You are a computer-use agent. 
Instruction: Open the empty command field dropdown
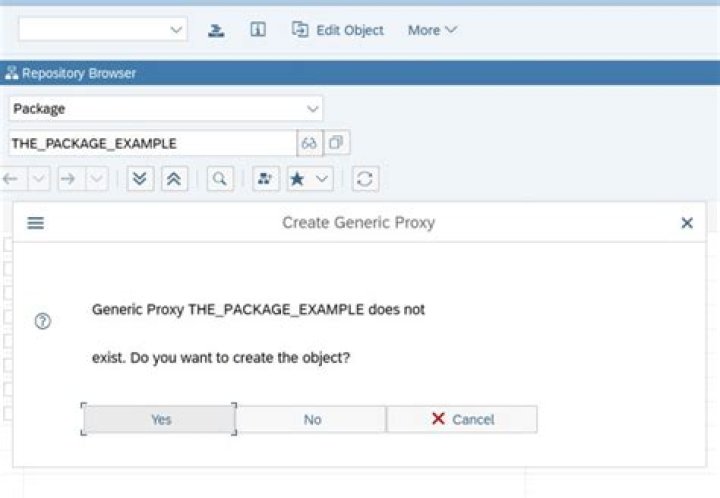point(103,30)
